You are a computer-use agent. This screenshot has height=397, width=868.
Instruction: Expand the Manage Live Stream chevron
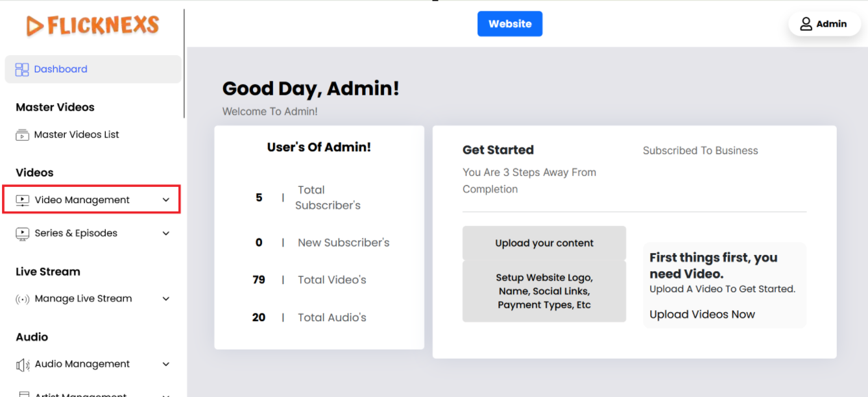click(x=166, y=299)
